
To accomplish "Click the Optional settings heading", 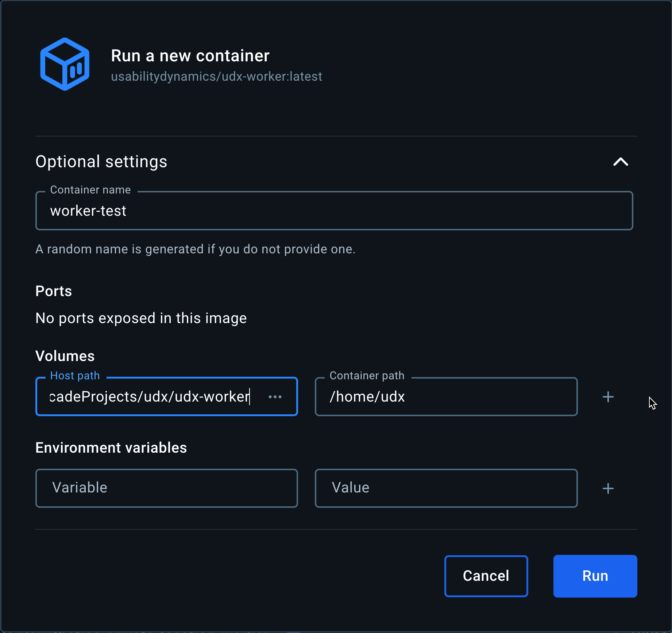I will 101,162.
